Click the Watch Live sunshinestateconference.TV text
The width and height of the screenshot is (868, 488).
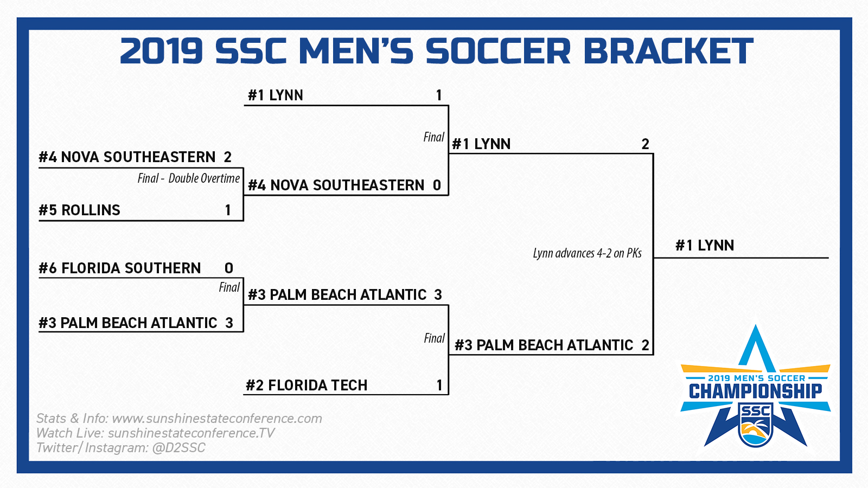(155, 433)
